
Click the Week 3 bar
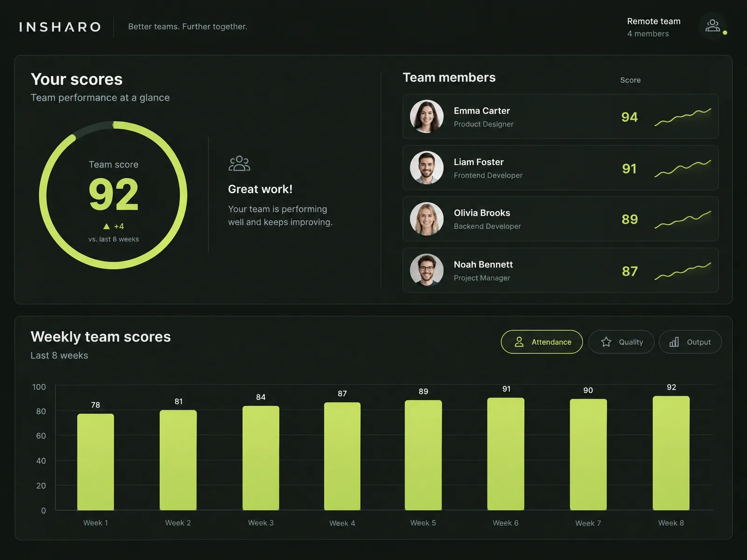pos(261,458)
